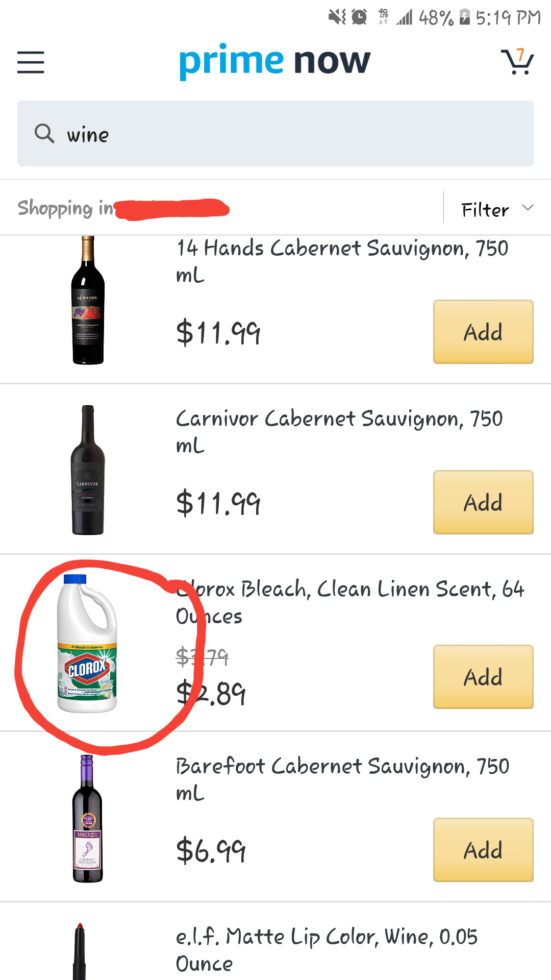This screenshot has width=551, height=980.
Task: Add Barefoot Cabernet Sauvignon to cart
Action: (483, 850)
